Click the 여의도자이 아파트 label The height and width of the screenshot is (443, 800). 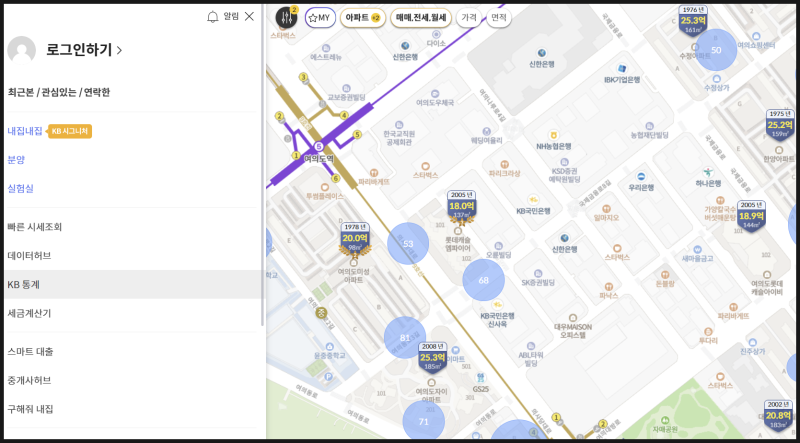431,396
